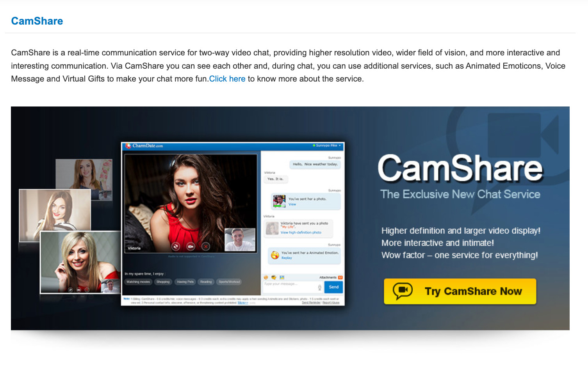Image resolution: width=588 pixels, height=369 pixels.
Task: Open the CamShare heading link
Action: point(37,21)
